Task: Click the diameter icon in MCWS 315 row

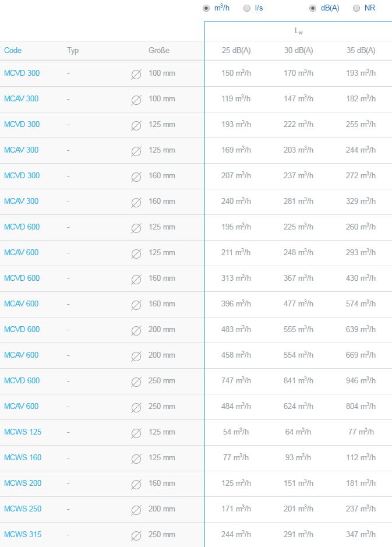Action: [136, 535]
